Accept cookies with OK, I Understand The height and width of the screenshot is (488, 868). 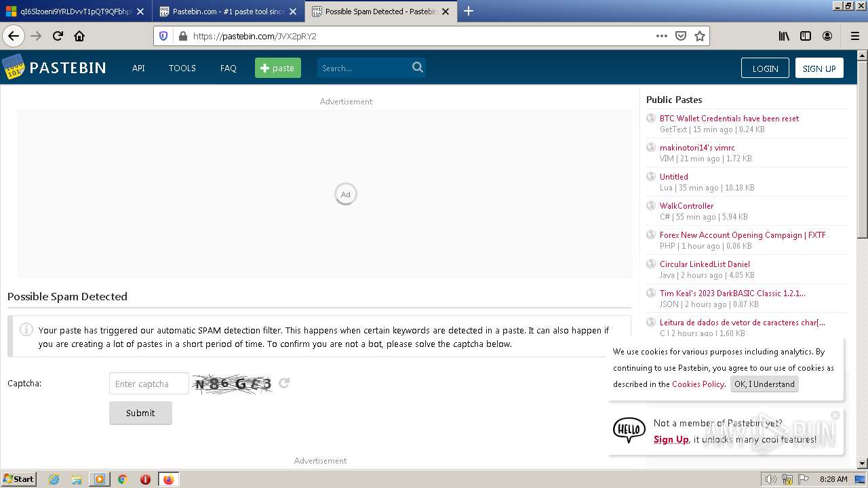(x=764, y=384)
